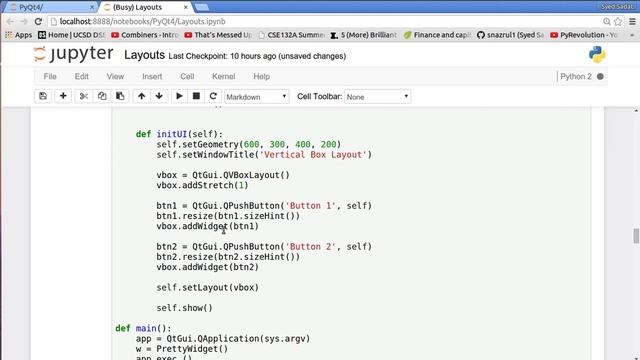Image resolution: width=640 pixels, height=360 pixels.
Task: Cut selected cell with scissors icon
Action: [84, 96]
